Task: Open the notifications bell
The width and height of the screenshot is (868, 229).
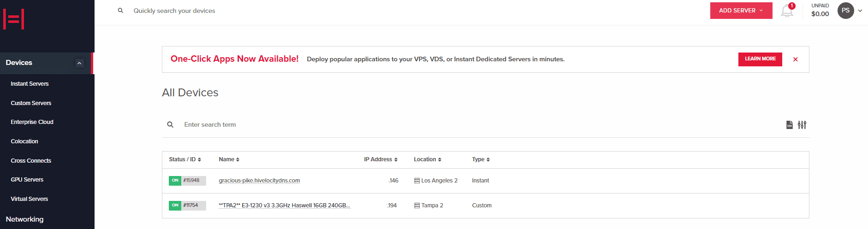Action: [787, 11]
